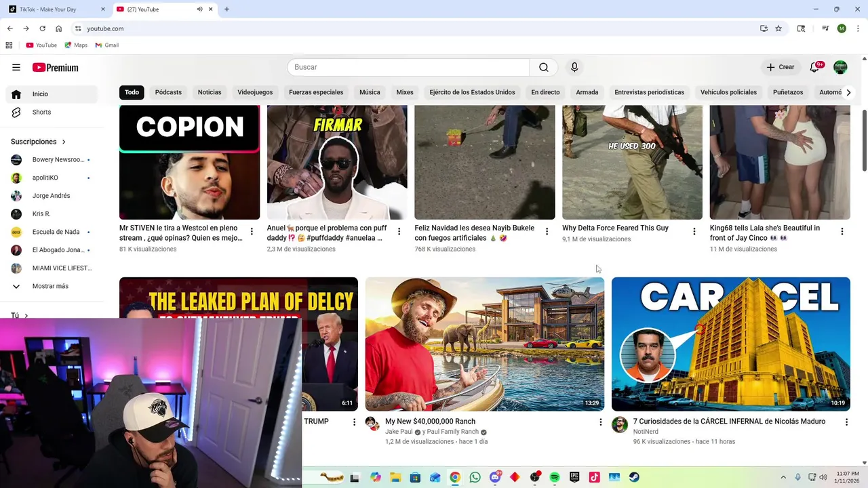Screen dimensions: 868x488
Task: Expand Mostrar más subscriptions
Action: coord(49,286)
